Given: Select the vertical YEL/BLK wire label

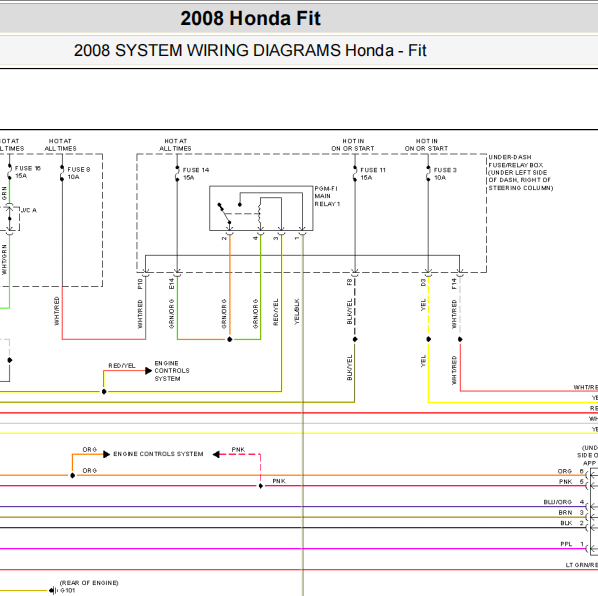Looking at the screenshot, I should point(297,312).
